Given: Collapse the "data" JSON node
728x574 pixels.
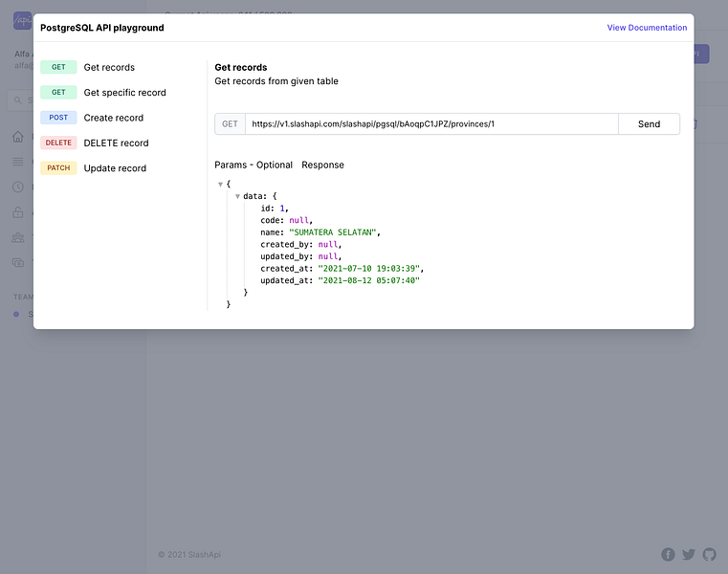Looking at the screenshot, I should (x=237, y=196).
